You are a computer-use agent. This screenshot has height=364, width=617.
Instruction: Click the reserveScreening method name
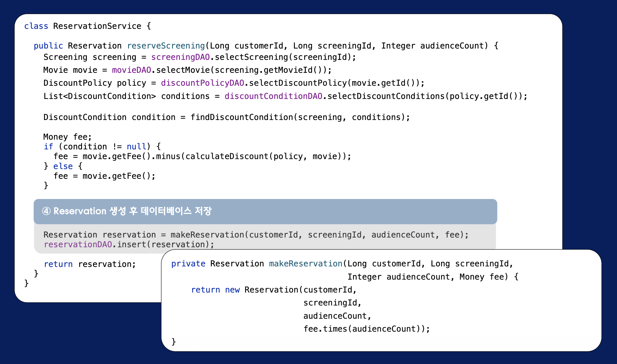(166, 46)
